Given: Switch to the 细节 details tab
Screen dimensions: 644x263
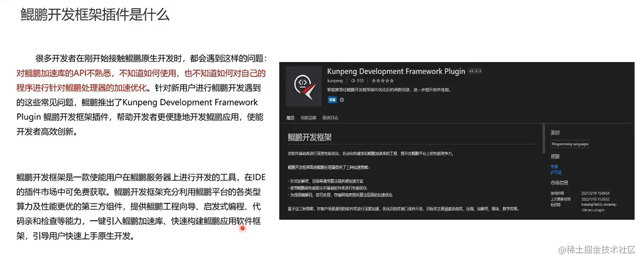Looking at the screenshot, I should click(290, 118).
